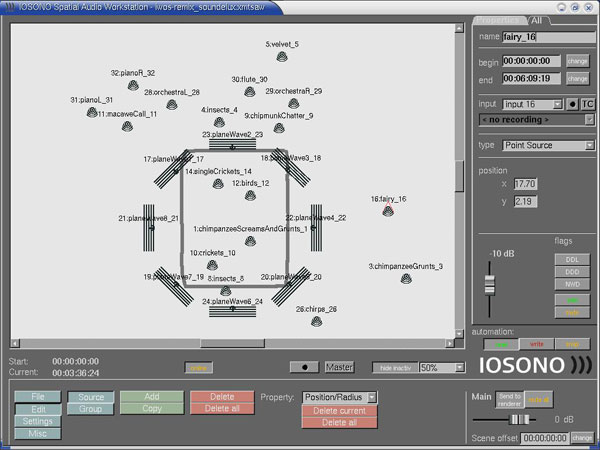Select the insects_8 source icon

[x=226, y=290]
